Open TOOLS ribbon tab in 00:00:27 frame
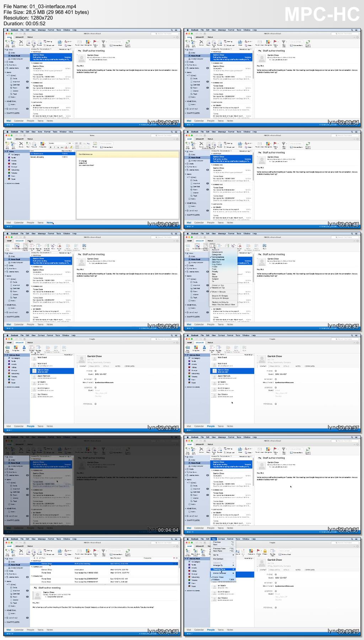The image size is (364, 640). [x=30, y=37]
